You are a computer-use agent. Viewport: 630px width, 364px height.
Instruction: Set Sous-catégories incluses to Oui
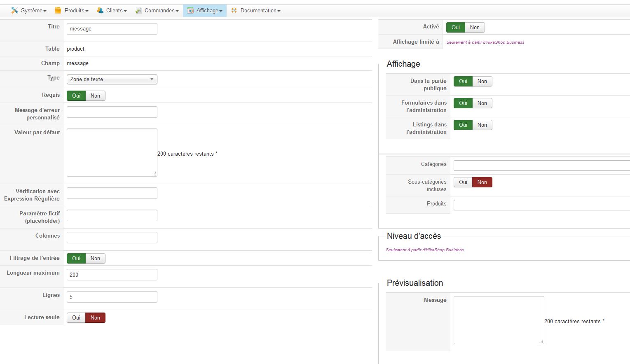(463, 182)
